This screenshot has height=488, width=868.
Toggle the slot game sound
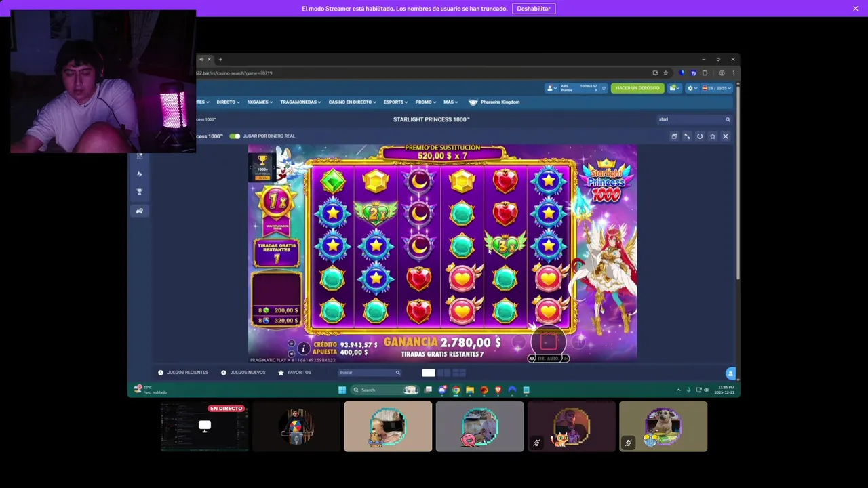pyautogui.click(x=292, y=353)
